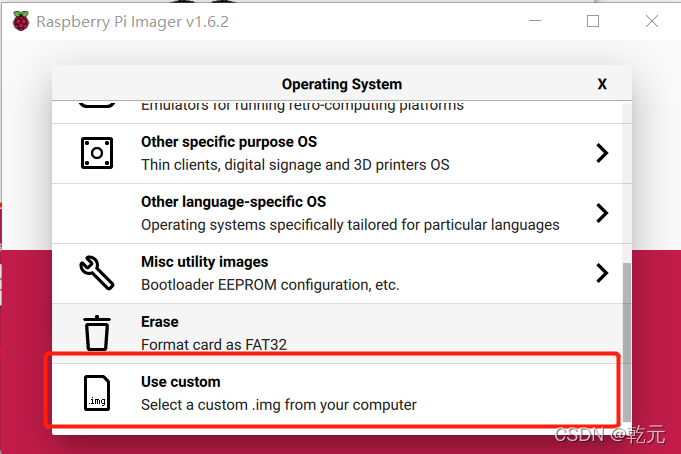The height and width of the screenshot is (454, 681).
Task: Click the wrench icon for Misc utility images
Action: (x=97, y=272)
